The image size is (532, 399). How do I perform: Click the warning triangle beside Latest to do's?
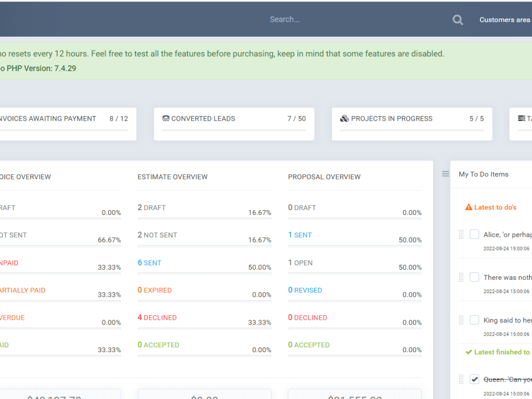tap(468, 207)
